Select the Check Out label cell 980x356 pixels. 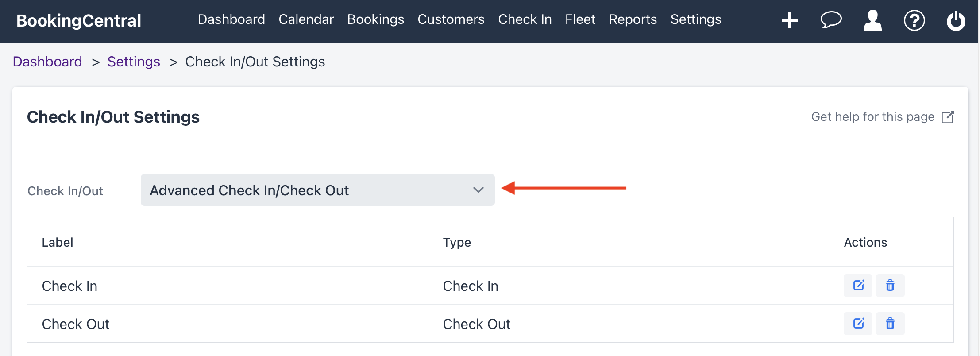point(75,324)
